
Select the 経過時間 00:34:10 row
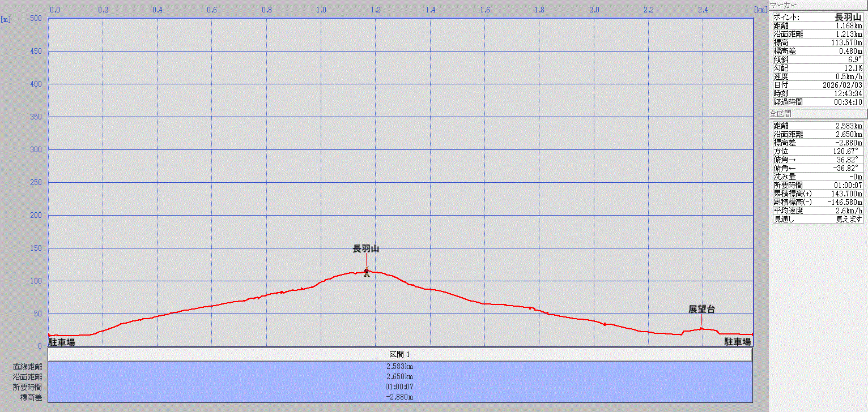(x=818, y=102)
